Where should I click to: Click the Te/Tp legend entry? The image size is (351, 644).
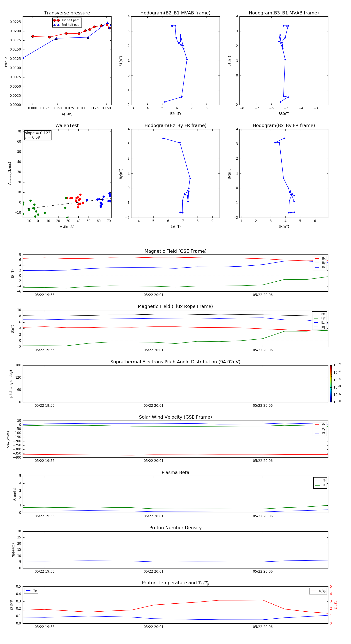318,591
